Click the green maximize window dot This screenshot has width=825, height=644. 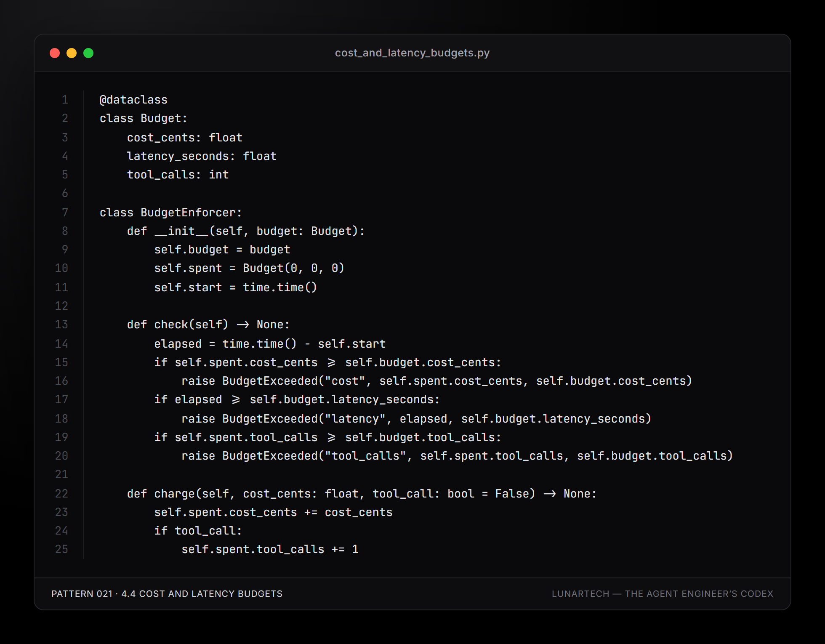[x=88, y=53]
